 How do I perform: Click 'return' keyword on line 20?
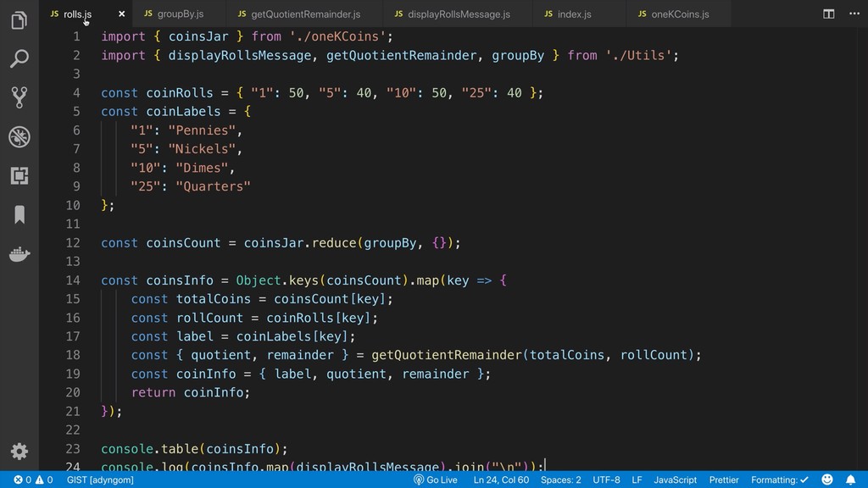(x=153, y=393)
